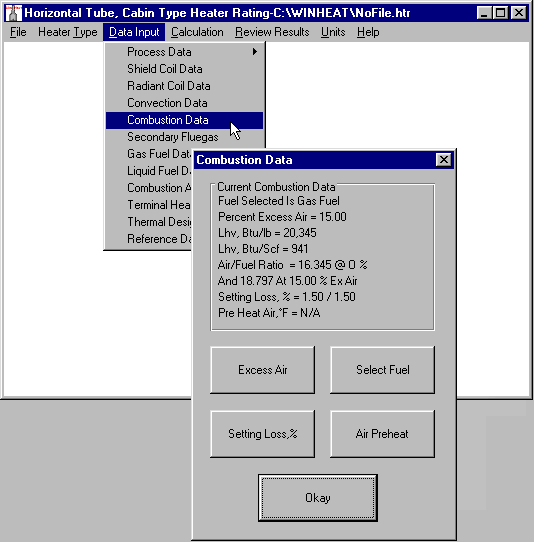
Task: Click the Air Preheat button
Action: (x=383, y=434)
